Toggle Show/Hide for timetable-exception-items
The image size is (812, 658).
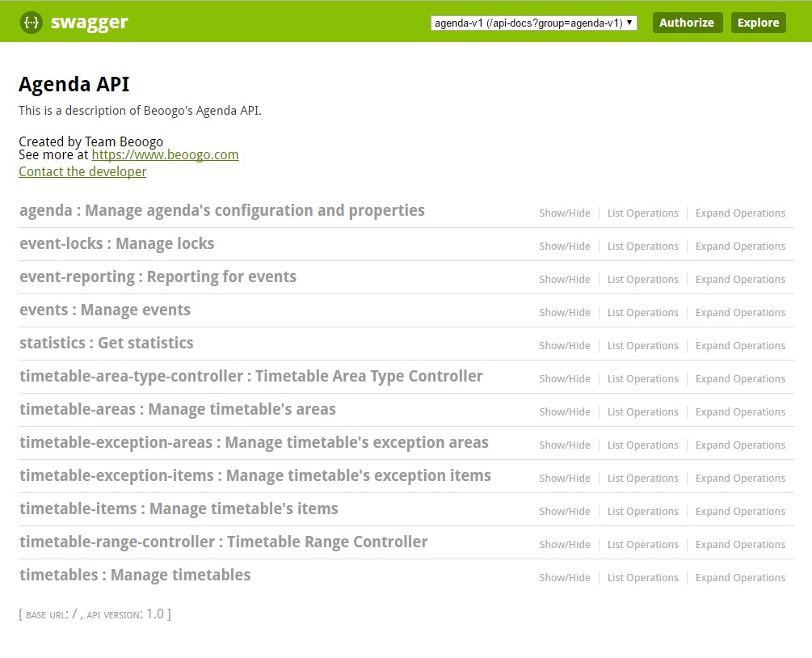(x=565, y=479)
